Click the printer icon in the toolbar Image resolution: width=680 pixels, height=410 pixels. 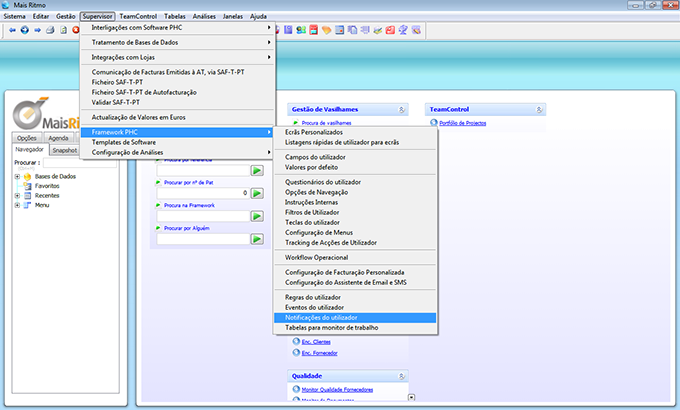coord(50,30)
